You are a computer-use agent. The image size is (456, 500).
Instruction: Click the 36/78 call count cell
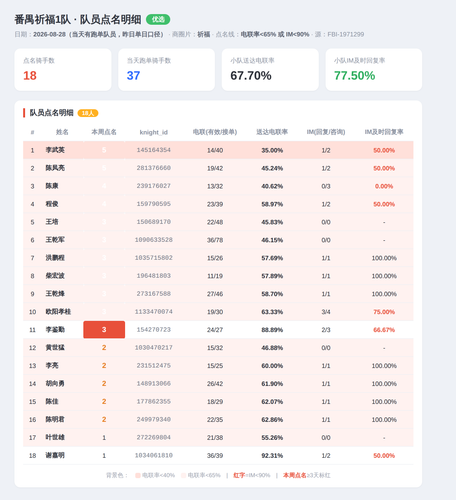(x=215, y=240)
